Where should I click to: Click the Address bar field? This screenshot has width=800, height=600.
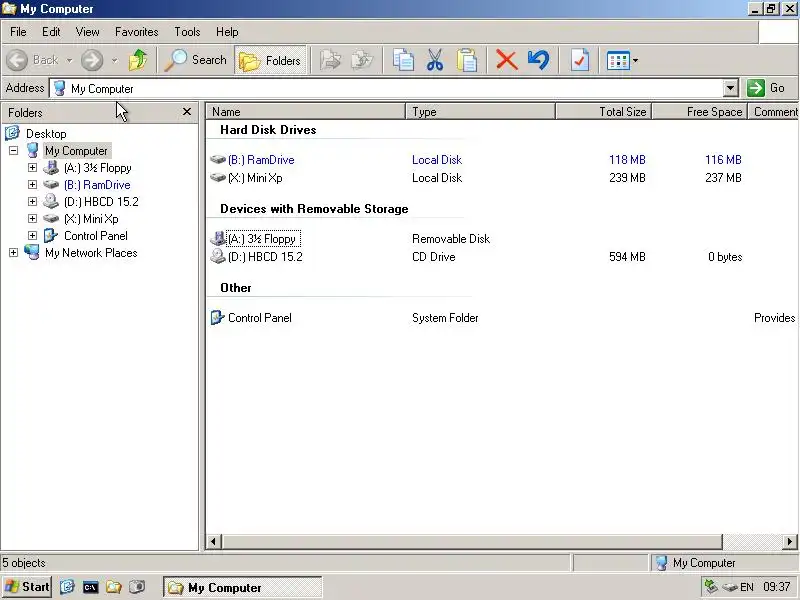(x=386, y=88)
